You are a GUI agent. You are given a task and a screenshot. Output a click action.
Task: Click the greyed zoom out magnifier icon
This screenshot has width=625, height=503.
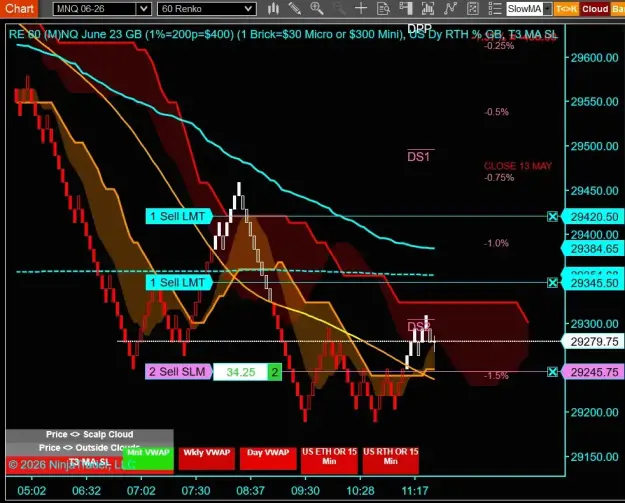coord(339,8)
